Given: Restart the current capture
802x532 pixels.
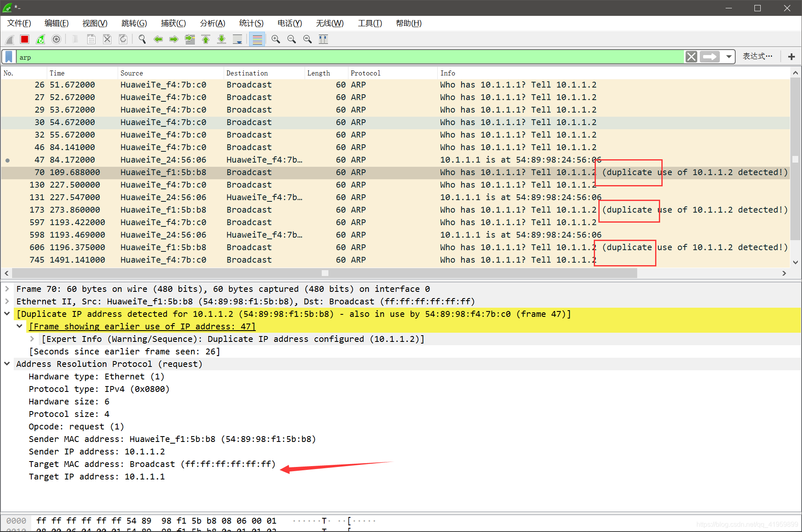Looking at the screenshot, I should [40, 39].
